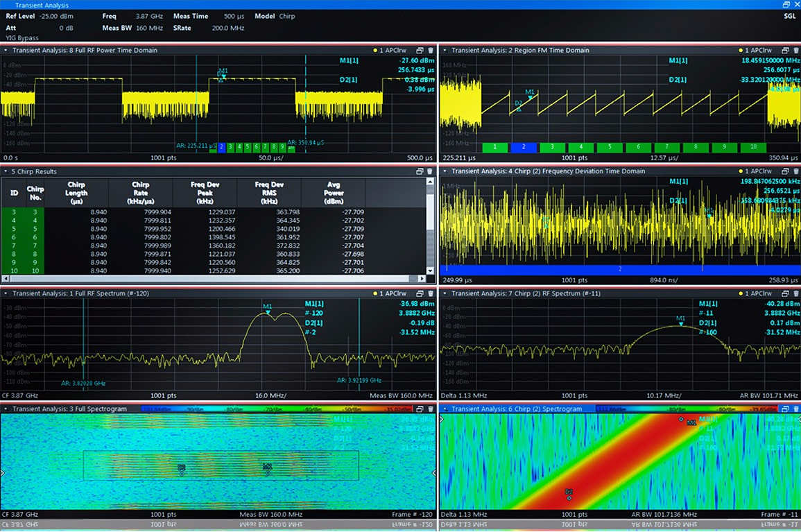Maximize the Chirp (2) Frequency Deviation window
Image resolution: width=801 pixels, height=532 pixels.
pyautogui.click(x=786, y=171)
